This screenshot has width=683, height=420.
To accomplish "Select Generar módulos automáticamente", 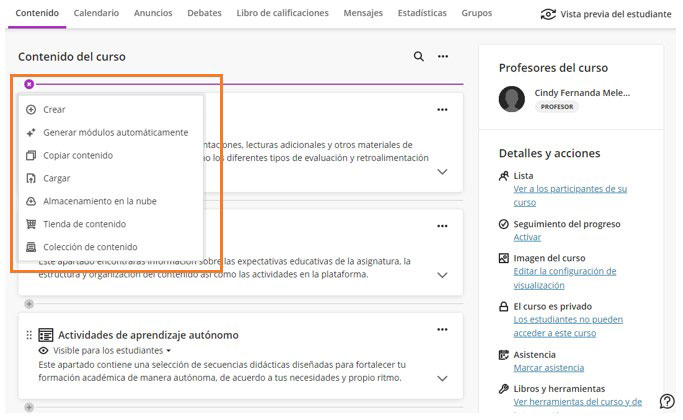I will [115, 132].
